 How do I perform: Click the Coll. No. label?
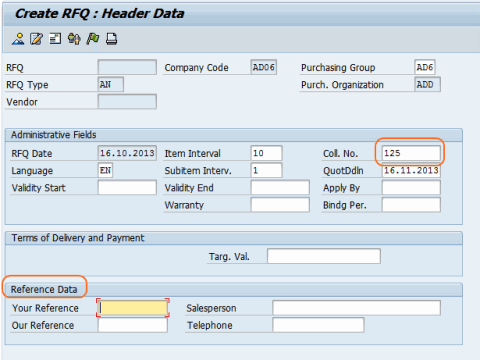click(340, 154)
